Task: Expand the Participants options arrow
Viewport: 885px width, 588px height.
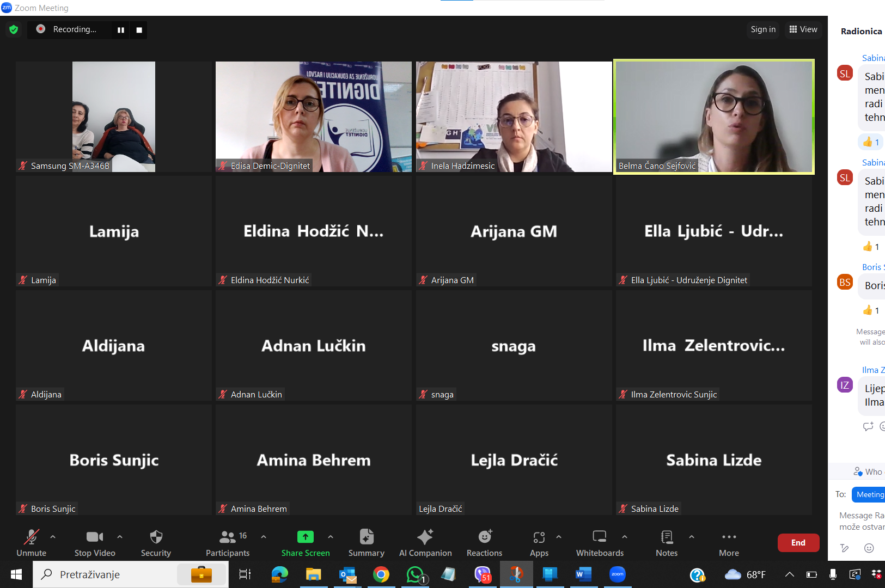Action: point(264,537)
